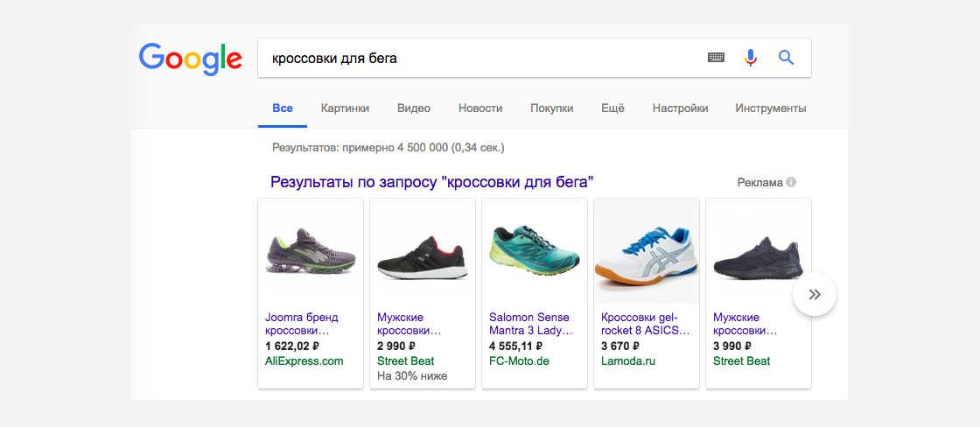Open the Joomra бренд кроссовки listing

302,324
